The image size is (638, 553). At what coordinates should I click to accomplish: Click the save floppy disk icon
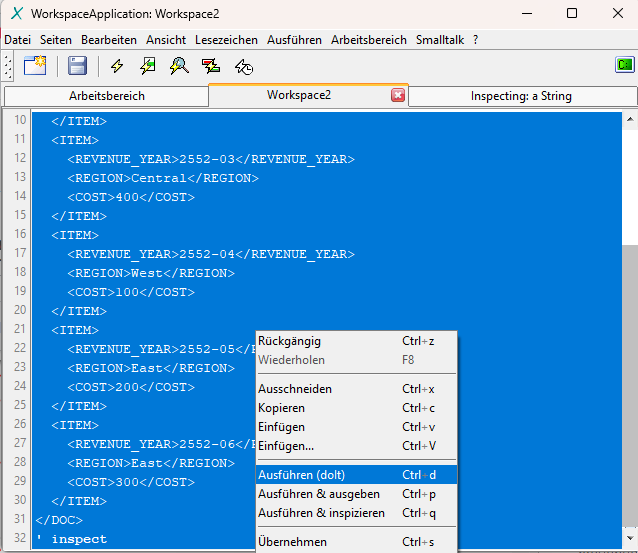(77, 66)
